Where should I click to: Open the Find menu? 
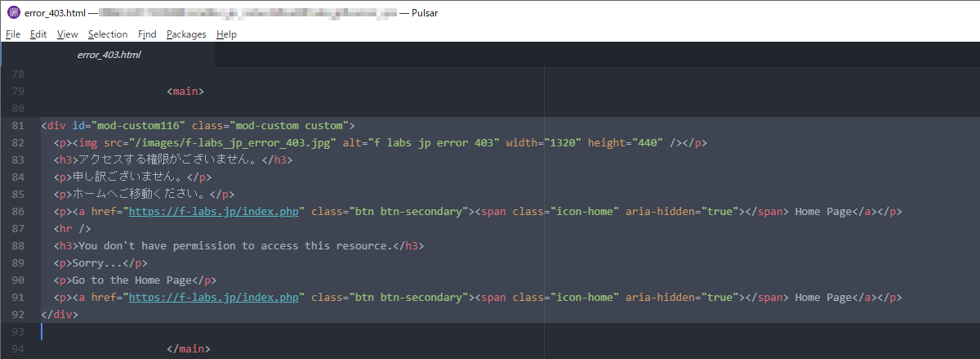(x=147, y=34)
